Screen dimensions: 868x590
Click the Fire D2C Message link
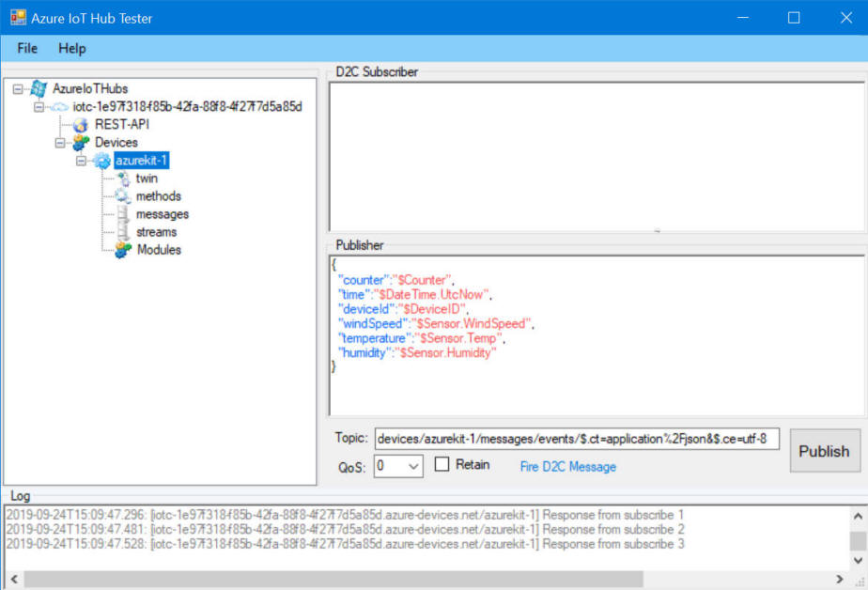(x=568, y=467)
